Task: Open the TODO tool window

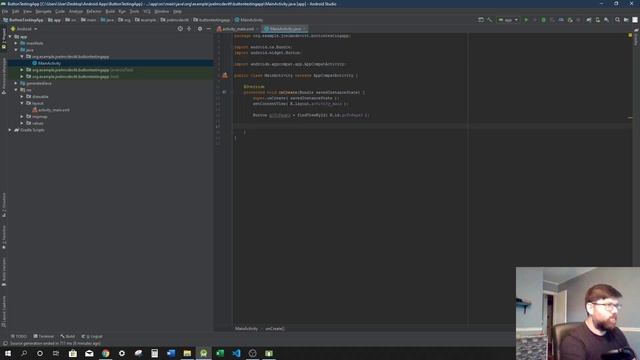Action: pyautogui.click(x=19, y=336)
